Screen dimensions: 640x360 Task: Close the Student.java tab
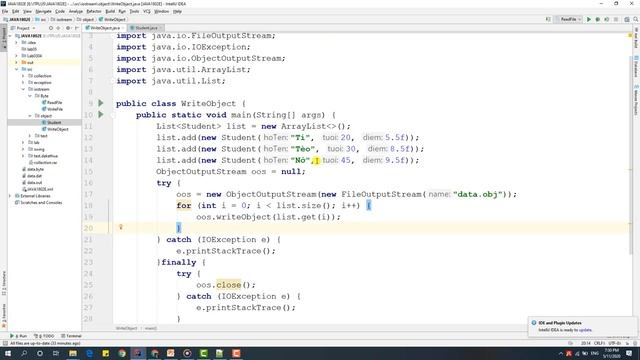click(x=161, y=28)
